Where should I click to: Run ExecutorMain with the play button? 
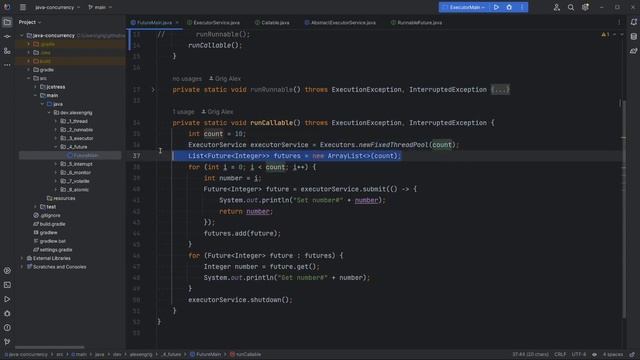pyautogui.click(x=496, y=7)
